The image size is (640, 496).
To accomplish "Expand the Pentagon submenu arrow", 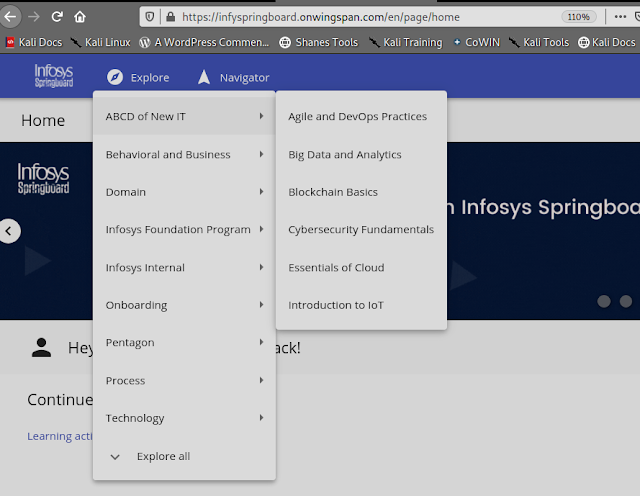I will pyautogui.click(x=261, y=342).
